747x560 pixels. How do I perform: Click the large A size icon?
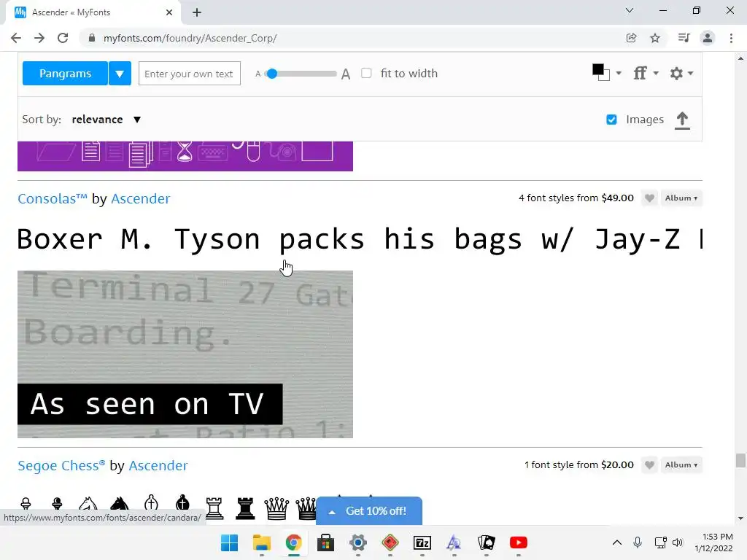[346, 74]
